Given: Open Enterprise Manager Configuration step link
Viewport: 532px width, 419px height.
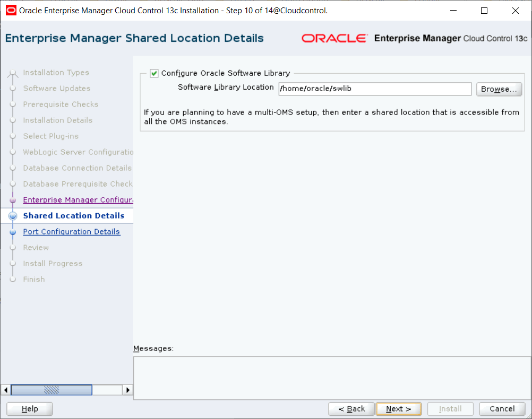Looking at the screenshot, I should click(78, 199).
